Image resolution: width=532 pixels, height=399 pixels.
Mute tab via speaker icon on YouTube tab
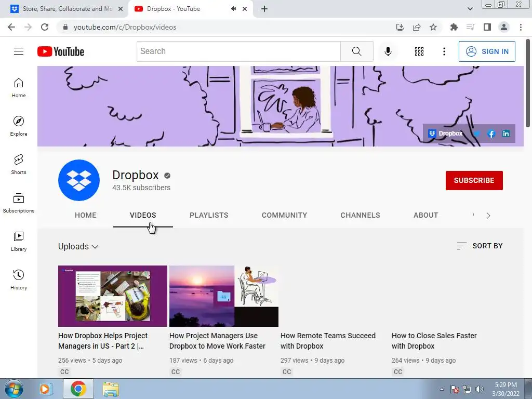pos(233,9)
